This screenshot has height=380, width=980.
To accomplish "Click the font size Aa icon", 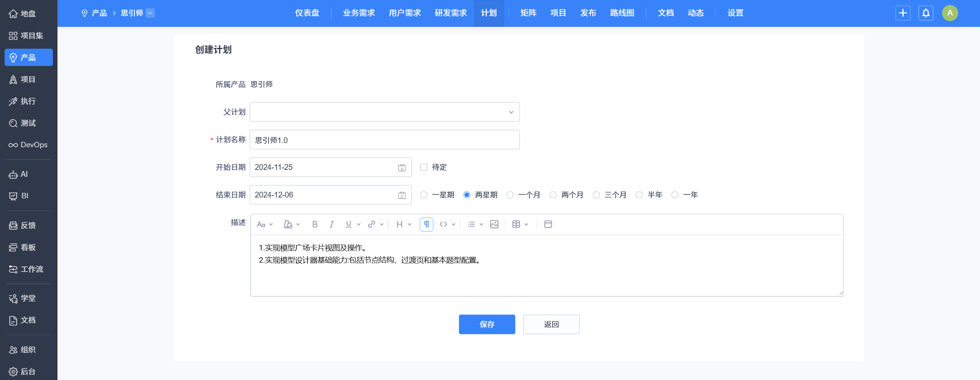I will tap(261, 224).
